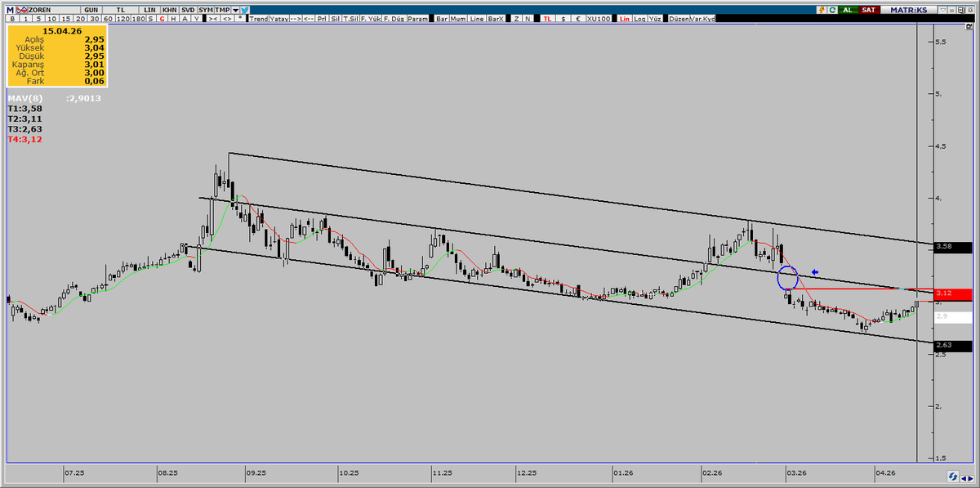Click the green C refresh icon
The width and height of the screenshot is (980, 488).
pyautogui.click(x=833, y=10)
